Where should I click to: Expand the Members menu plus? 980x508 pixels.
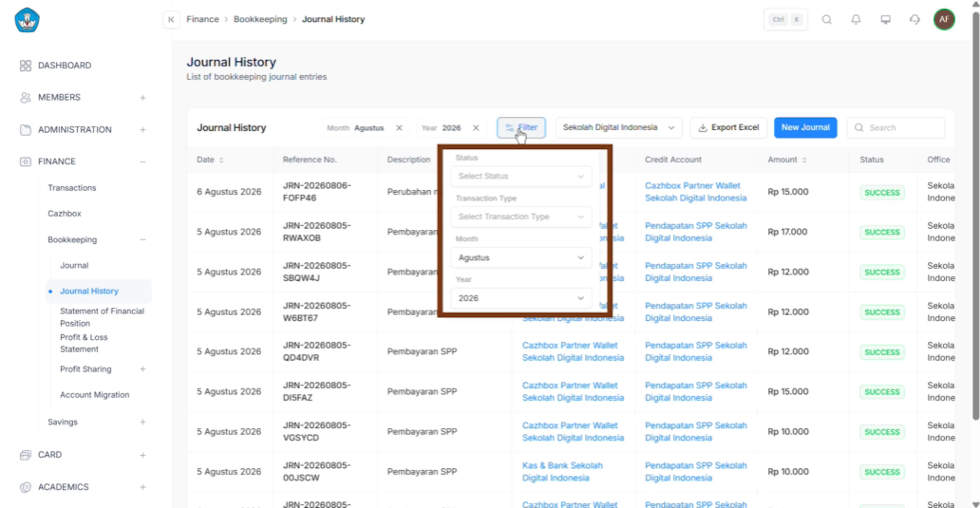tap(143, 98)
